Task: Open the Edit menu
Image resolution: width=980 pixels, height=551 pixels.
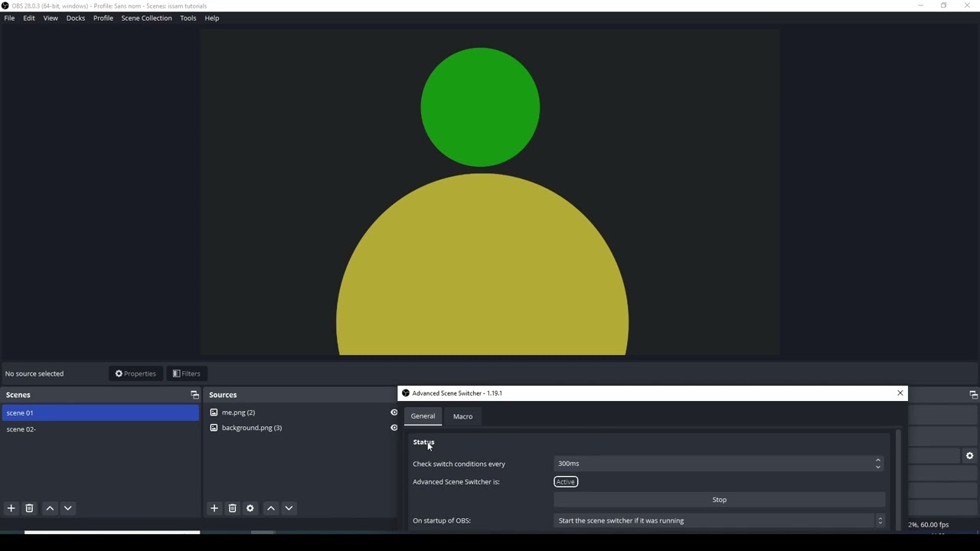Action: [x=29, y=18]
